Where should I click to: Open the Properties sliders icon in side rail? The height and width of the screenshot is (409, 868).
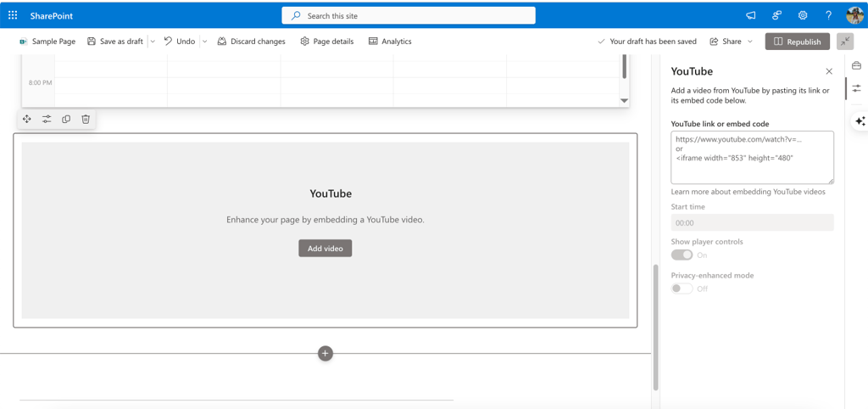tap(856, 88)
